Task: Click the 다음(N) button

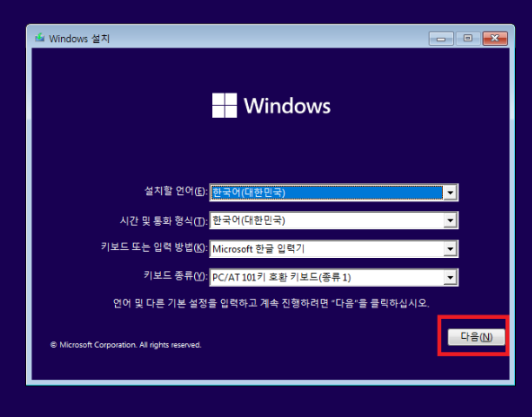Action: [476, 337]
